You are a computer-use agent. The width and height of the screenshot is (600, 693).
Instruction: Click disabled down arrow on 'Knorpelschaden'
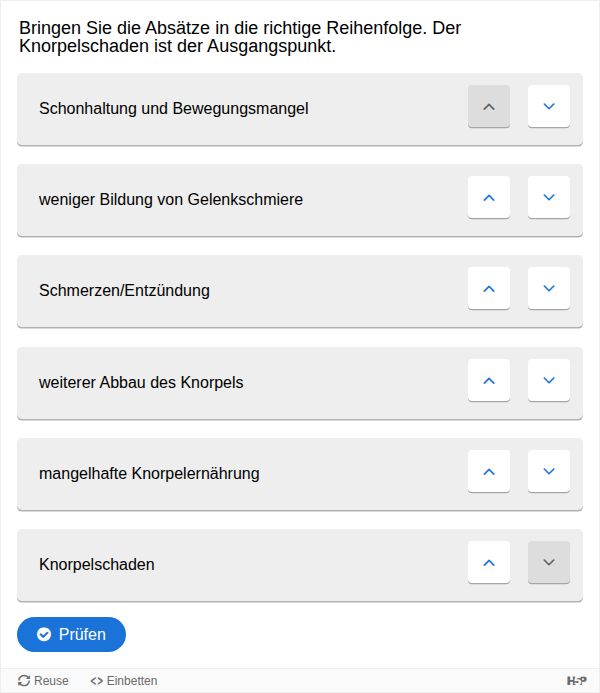pos(548,562)
